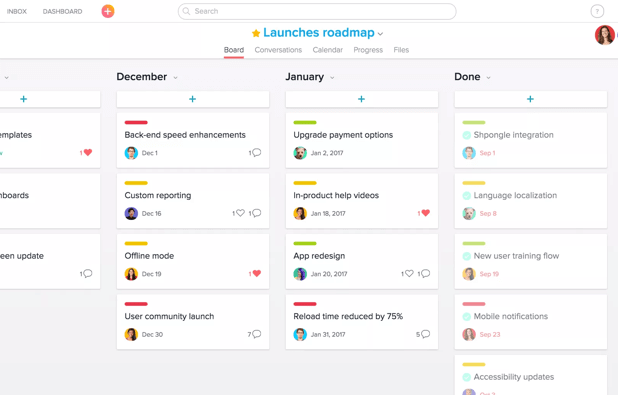Click the orange plus quick-add button
Image resolution: width=618 pixels, height=395 pixels.
(108, 11)
